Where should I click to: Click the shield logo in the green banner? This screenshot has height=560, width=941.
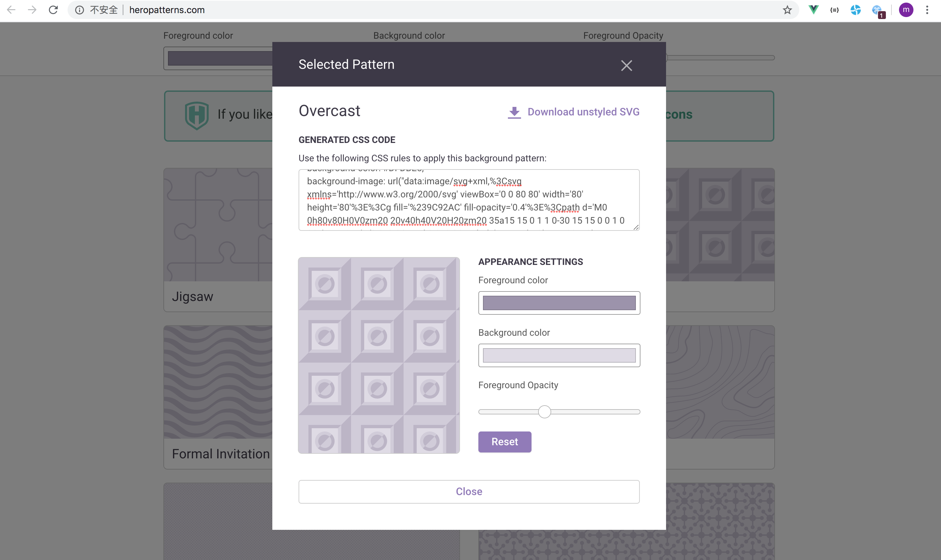[196, 115]
